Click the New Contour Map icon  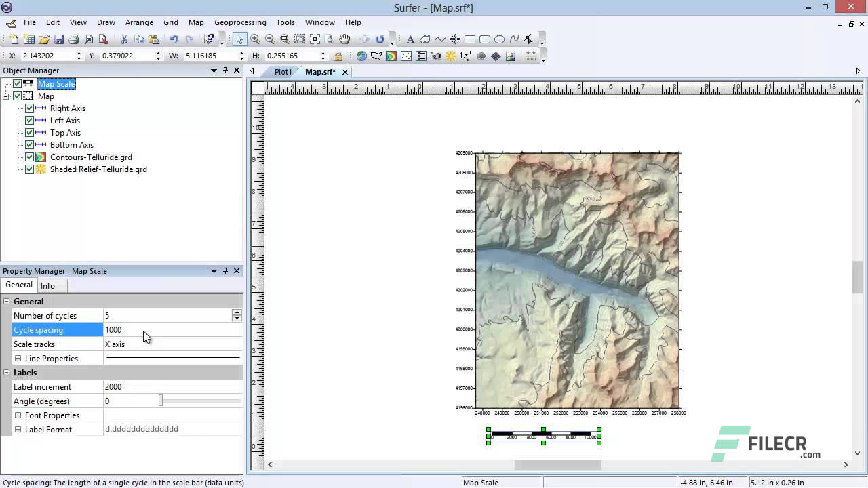click(391, 56)
